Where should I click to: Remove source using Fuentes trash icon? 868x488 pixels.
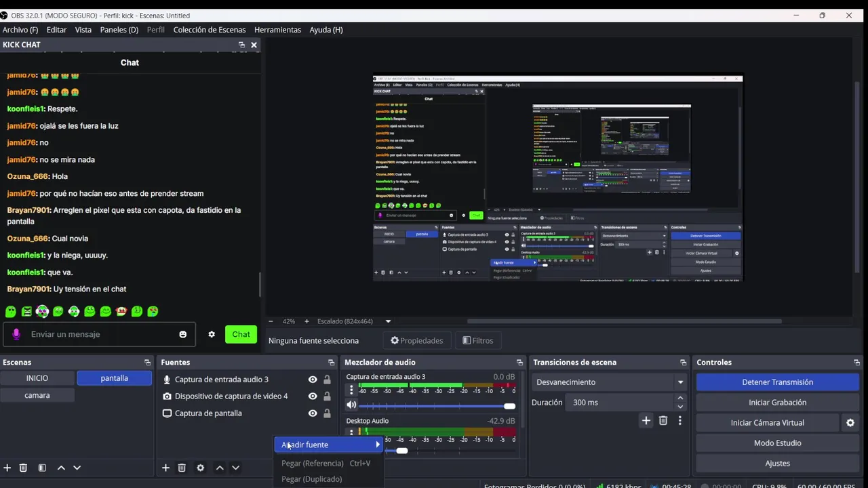click(x=182, y=468)
